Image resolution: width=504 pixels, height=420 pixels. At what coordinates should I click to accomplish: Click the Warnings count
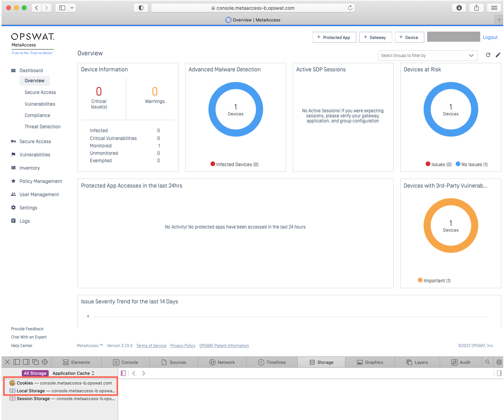point(155,91)
